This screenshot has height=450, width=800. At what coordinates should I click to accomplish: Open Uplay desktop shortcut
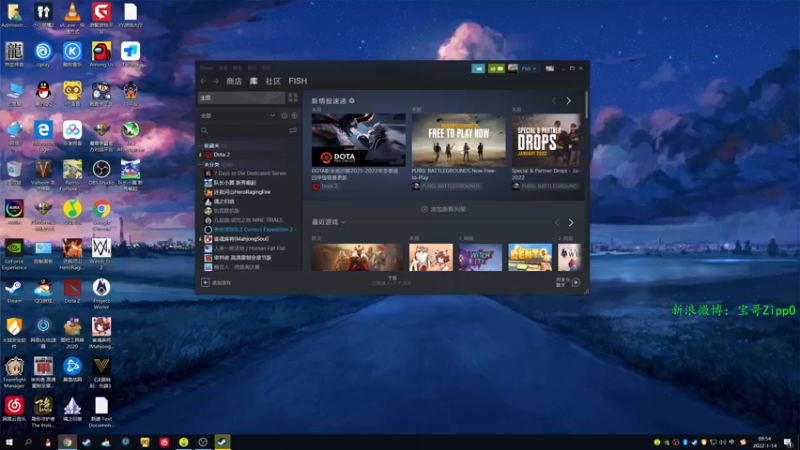43,55
